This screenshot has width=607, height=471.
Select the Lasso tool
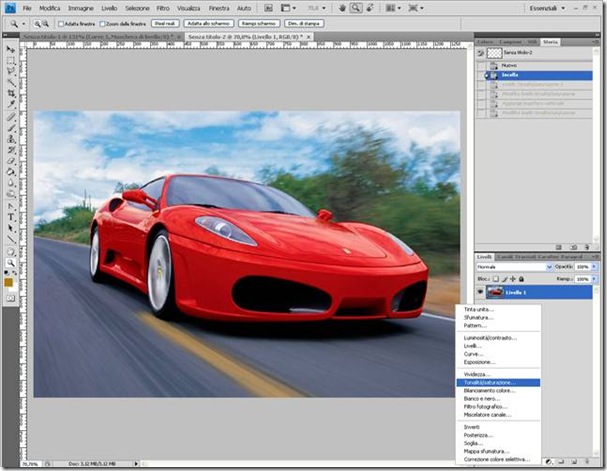point(10,71)
